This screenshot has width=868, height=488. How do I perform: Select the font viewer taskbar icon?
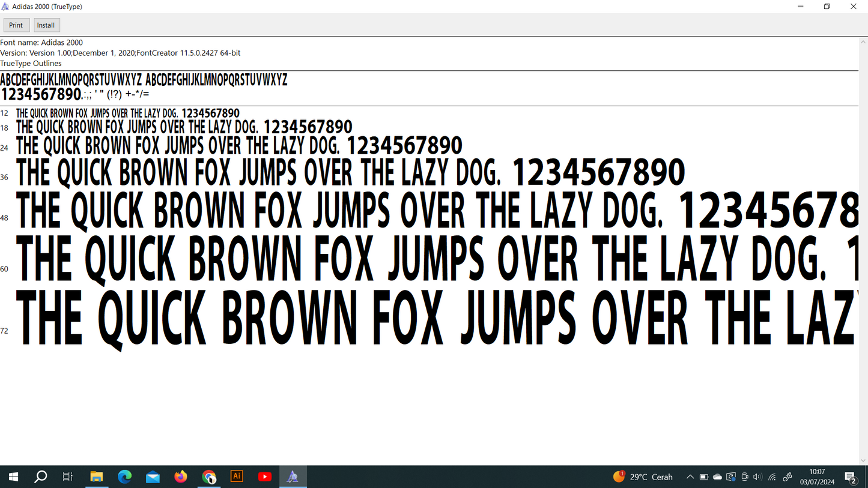(x=293, y=477)
